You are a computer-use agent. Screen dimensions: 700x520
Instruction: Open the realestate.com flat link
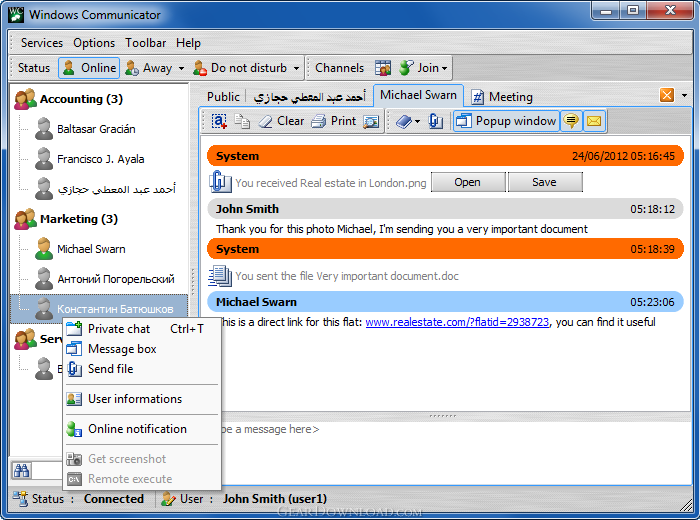pyautogui.click(x=457, y=322)
